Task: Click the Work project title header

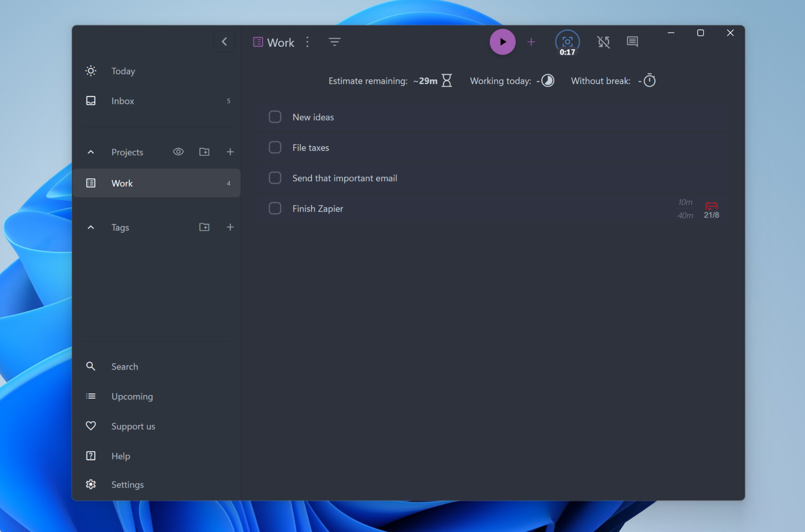Action: tap(280, 42)
